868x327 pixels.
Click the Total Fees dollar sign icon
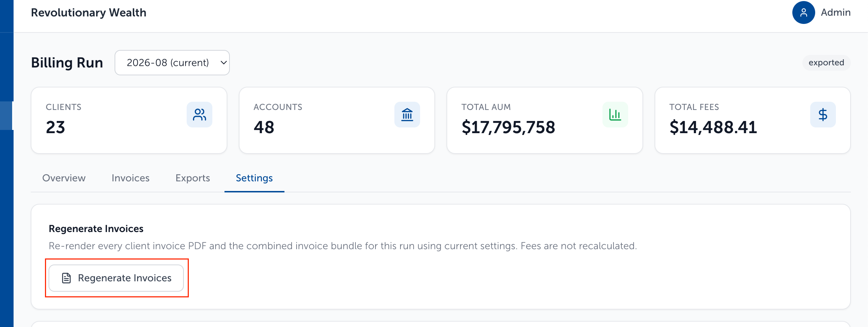[823, 115]
